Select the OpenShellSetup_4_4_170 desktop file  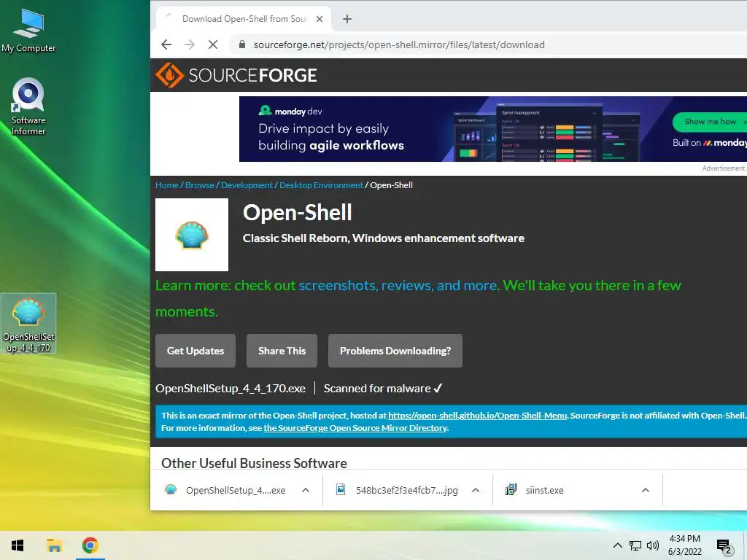pos(28,324)
